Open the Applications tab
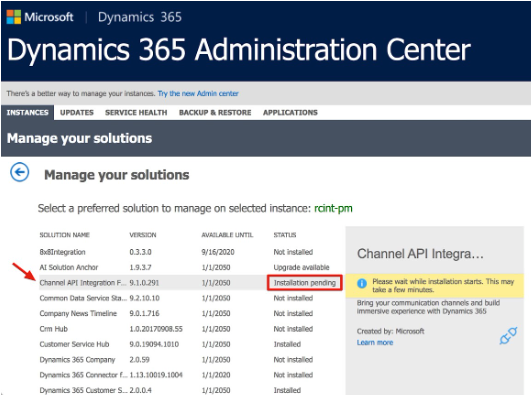Screen dimensions: 531x398 (x=290, y=112)
